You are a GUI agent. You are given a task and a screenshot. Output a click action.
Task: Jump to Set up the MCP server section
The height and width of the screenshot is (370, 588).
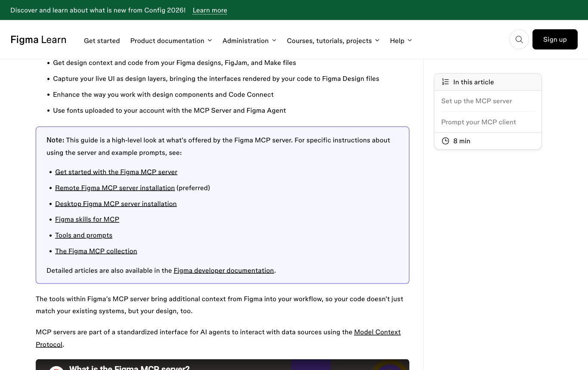coord(477,101)
